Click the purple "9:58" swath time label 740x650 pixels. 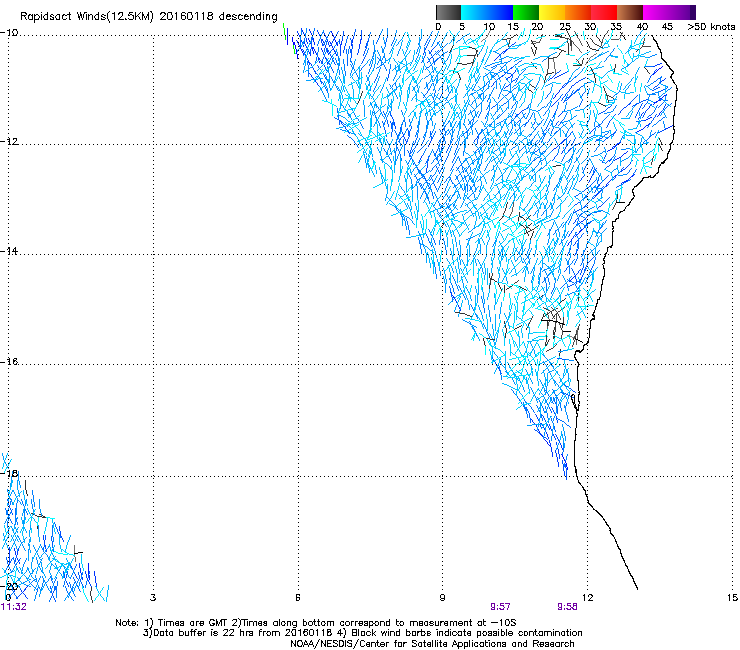(x=567, y=607)
